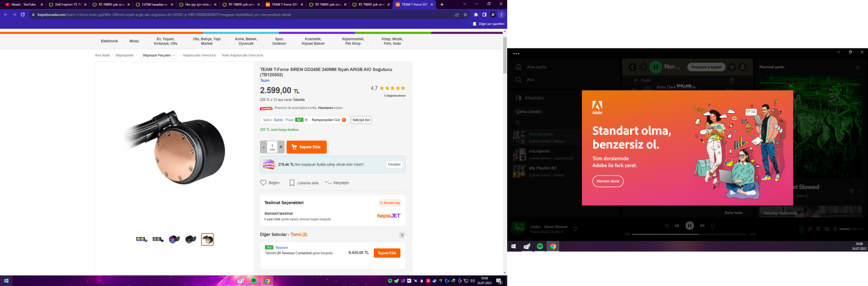The height and width of the screenshot is (286, 868).
Task: Open Spotify lyrics microphone icon
Action: tap(810, 229)
